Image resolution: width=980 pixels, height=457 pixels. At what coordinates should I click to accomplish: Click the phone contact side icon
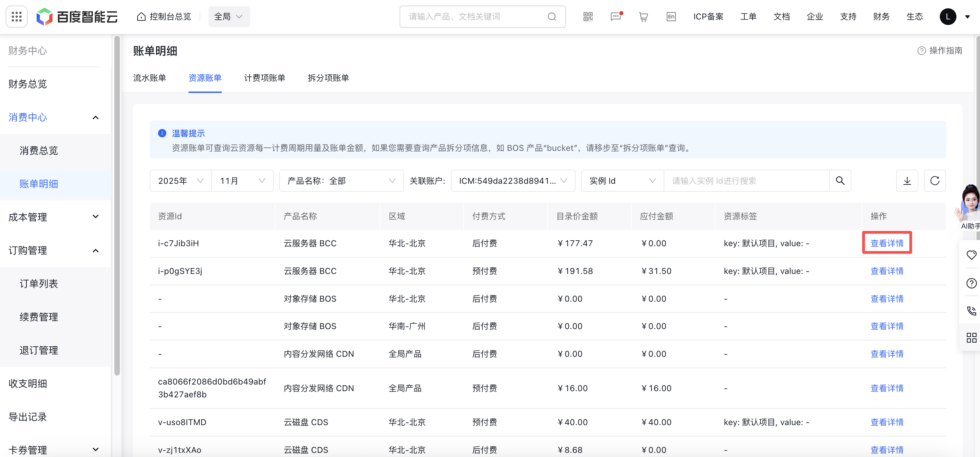[971, 310]
